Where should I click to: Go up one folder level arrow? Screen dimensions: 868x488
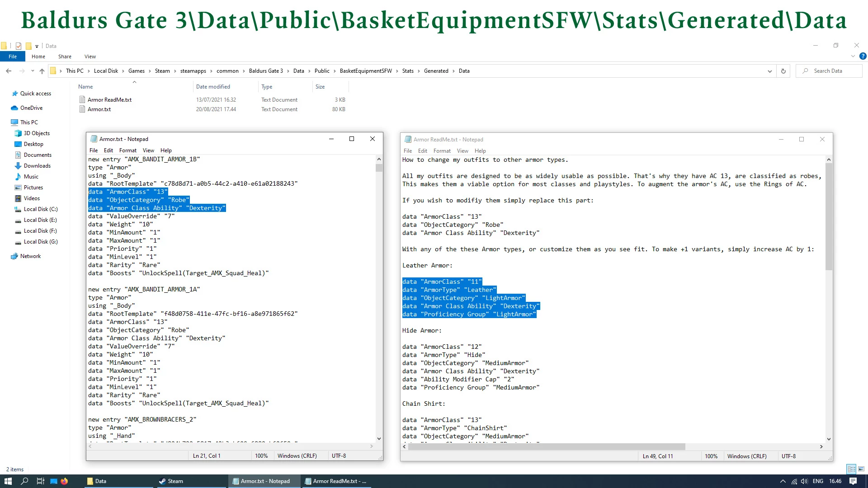click(x=42, y=71)
